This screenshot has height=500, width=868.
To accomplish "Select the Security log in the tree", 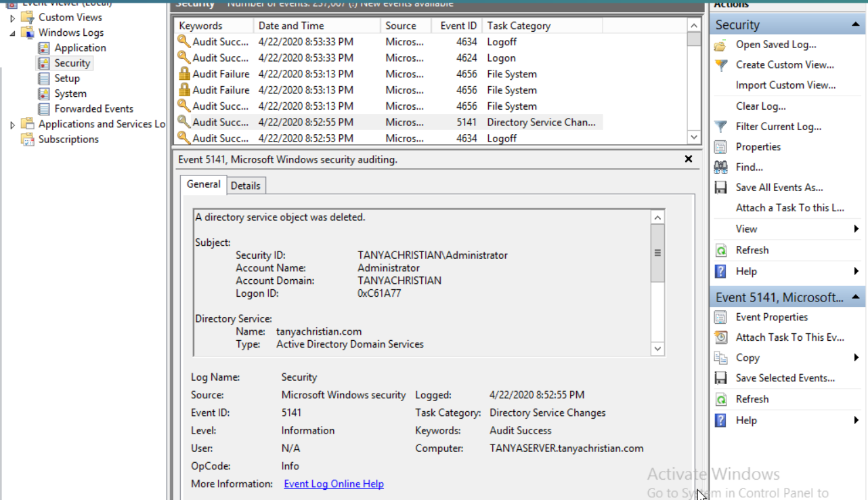I will pos(72,63).
